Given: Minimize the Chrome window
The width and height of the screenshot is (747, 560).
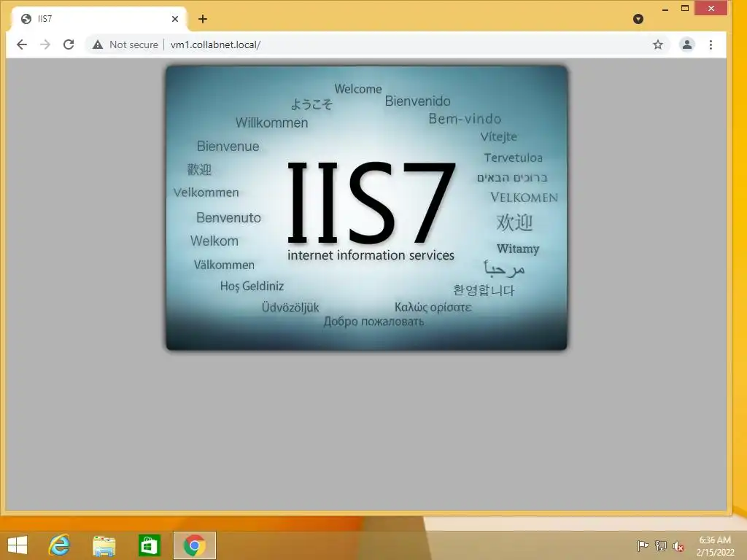Looking at the screenshot, I should point(665,9).
